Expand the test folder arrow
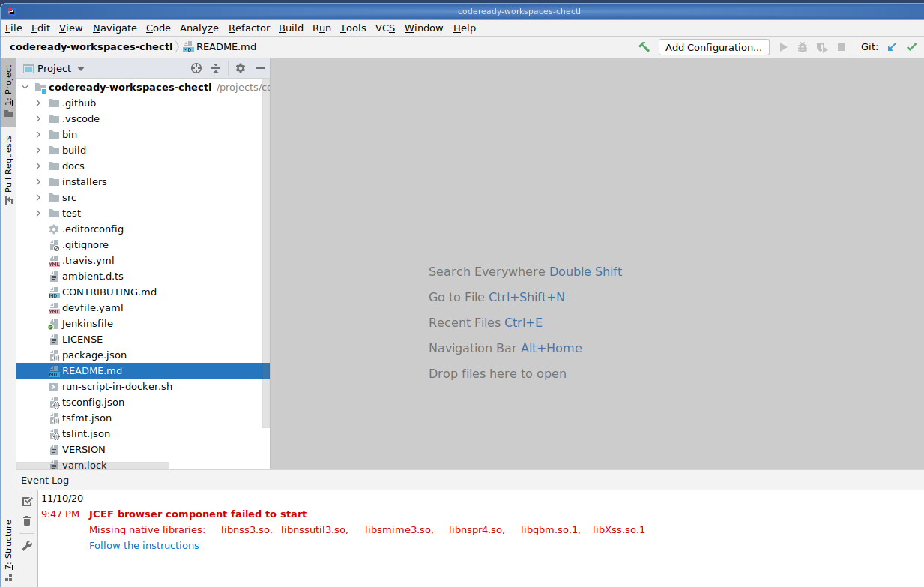924x587 pixels. (38, 214)
